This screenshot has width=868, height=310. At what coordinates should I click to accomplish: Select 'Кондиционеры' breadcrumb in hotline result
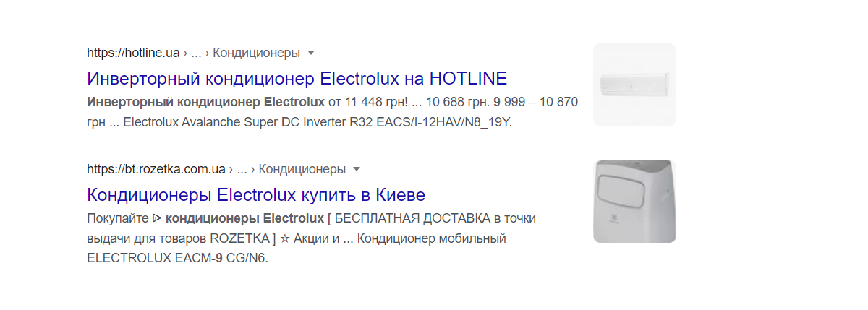pyautogui.click(x=256, y=53)
